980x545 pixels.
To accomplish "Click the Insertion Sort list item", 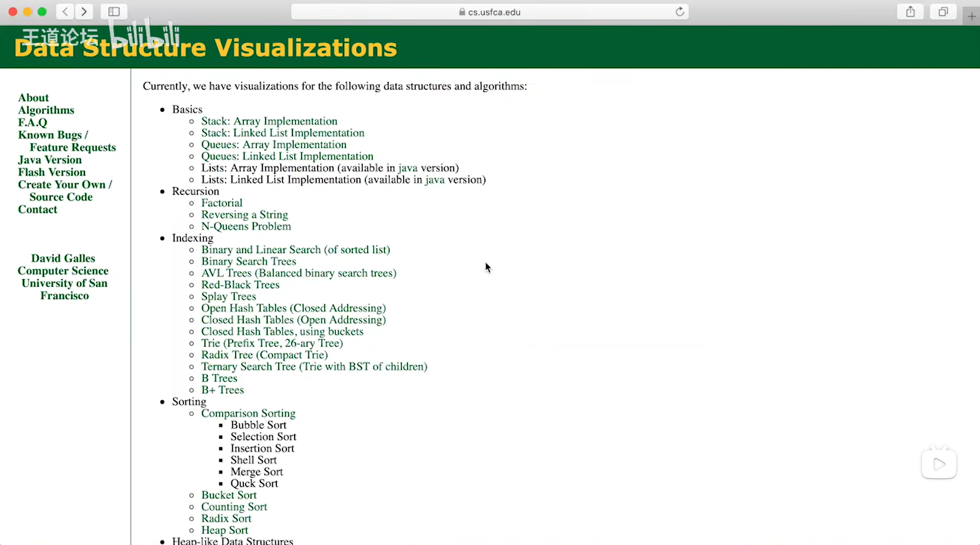I will pyautogui.click(x=262, y=449).
